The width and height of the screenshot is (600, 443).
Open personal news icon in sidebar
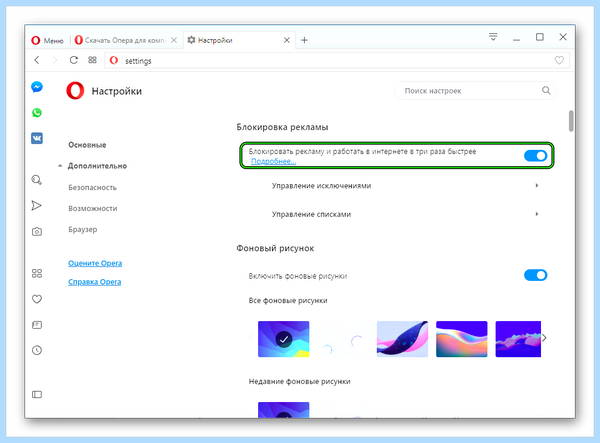(x=37, y=325)
